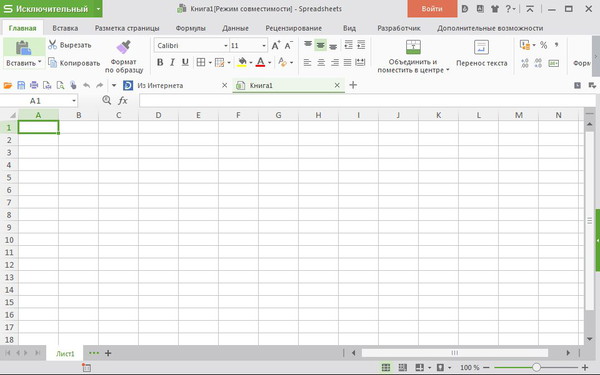600x375 pixels.
Task: Toggle top vertical alignment
Action: [308, 45]
